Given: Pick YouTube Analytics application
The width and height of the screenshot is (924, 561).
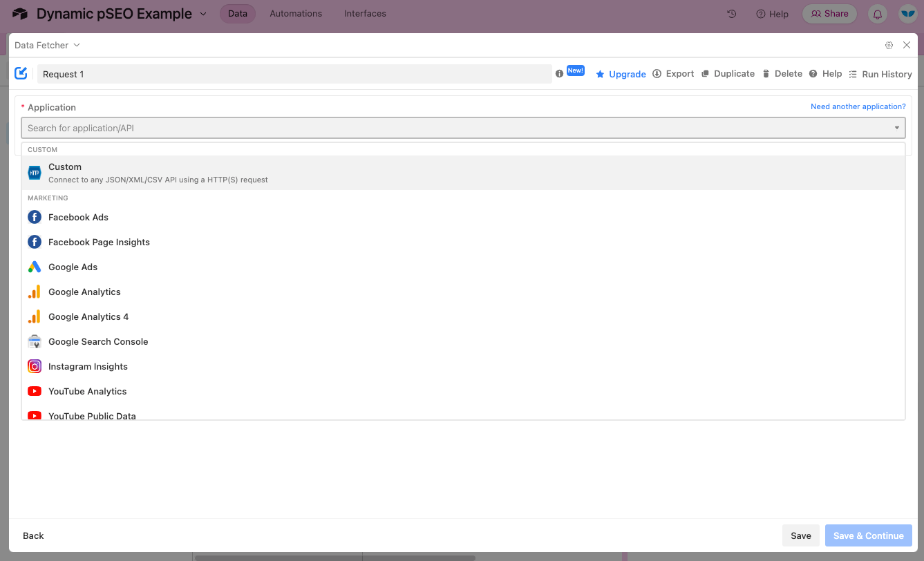Looking at the screenshot, I should [x=463, y=391].
